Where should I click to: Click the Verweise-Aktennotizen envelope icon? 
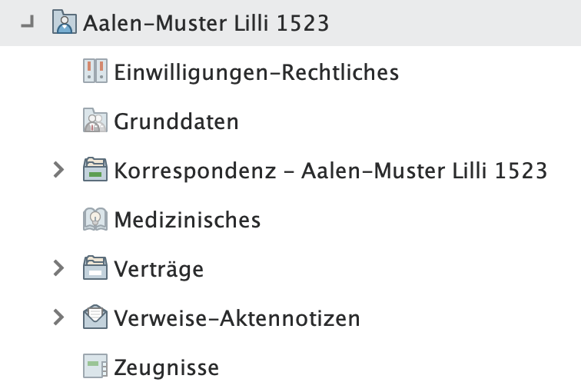pos(95,318)
